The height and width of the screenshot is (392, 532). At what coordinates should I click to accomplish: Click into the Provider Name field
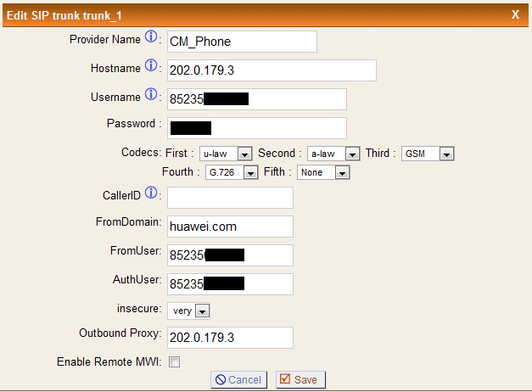pyautogui.click(x=242, y=42)
